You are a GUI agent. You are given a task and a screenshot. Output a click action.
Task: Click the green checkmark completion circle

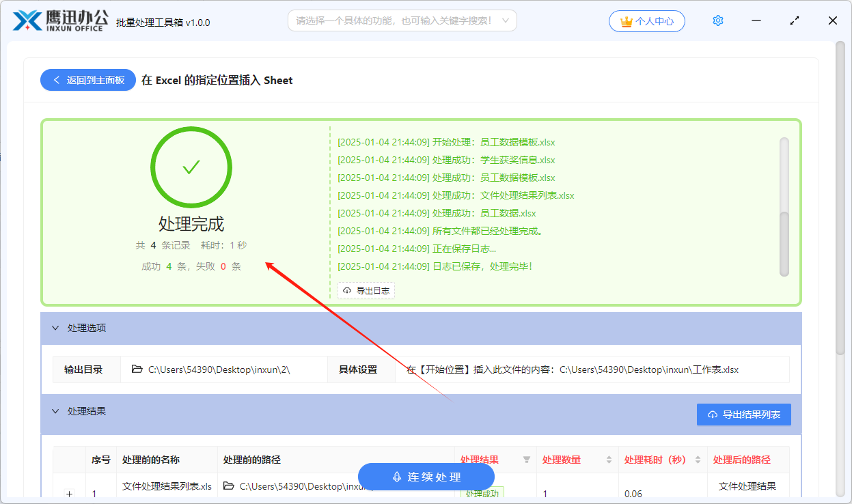pyautogui.click(x=191, y=167)
